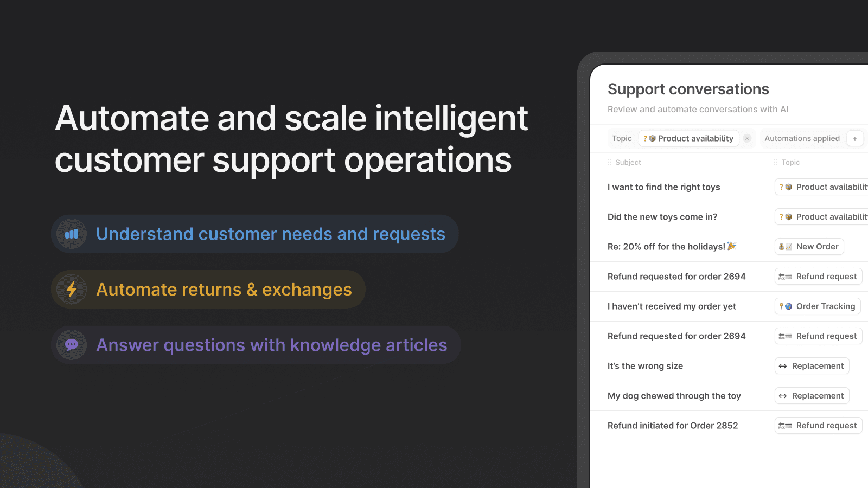This screenshot has height=488, width=868.
Task: Click the globe icon on the Order Tracking tag
Action: point(788,306)
